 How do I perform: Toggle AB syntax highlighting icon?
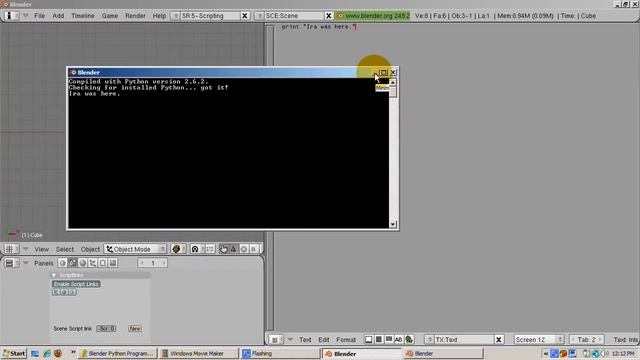tap(399, 339)
